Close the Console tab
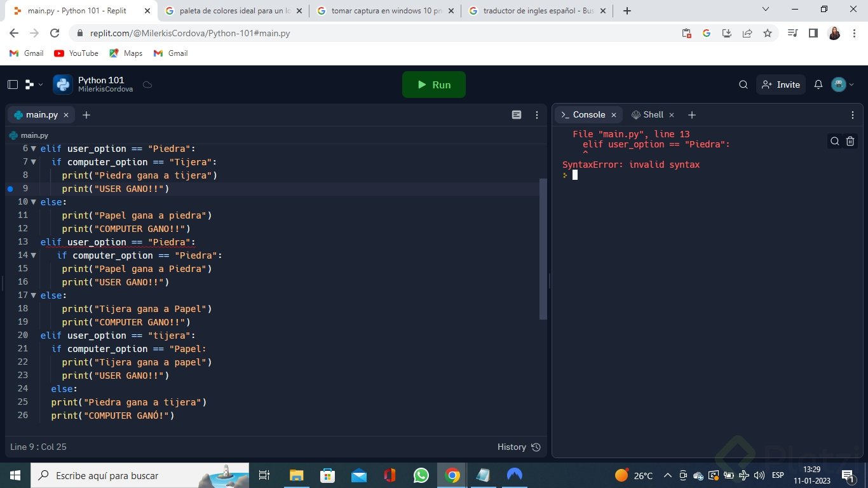The height and width of the screenshot is (488, 868). 614,115
